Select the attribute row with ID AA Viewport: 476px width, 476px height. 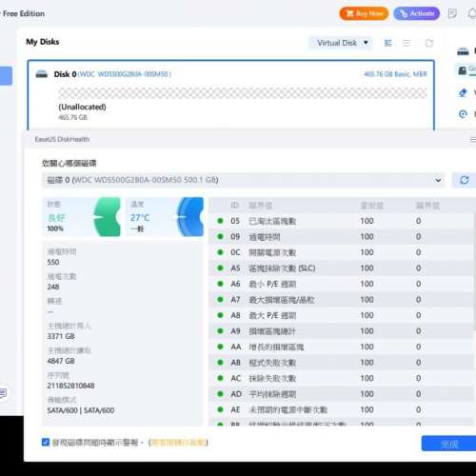[x=341, y=347]
